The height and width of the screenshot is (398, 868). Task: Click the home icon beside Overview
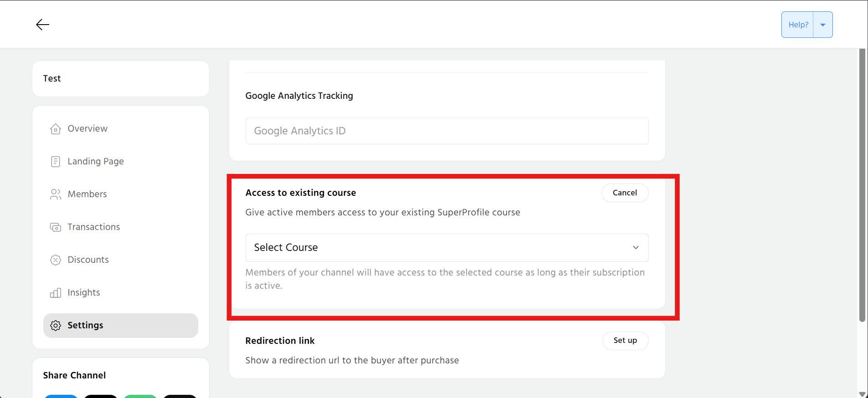pyautogui.click(x=56, y=129)
